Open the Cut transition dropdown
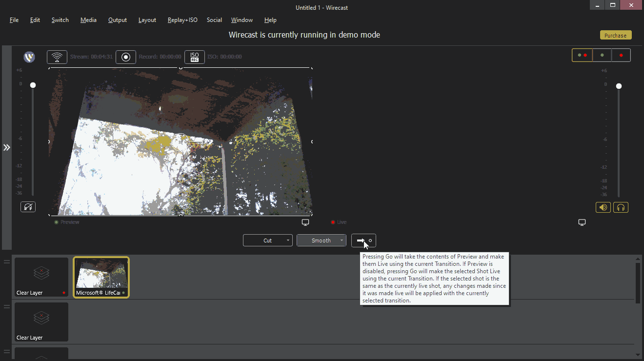Screen dimensions: 644x361 (x=268, y=241)
